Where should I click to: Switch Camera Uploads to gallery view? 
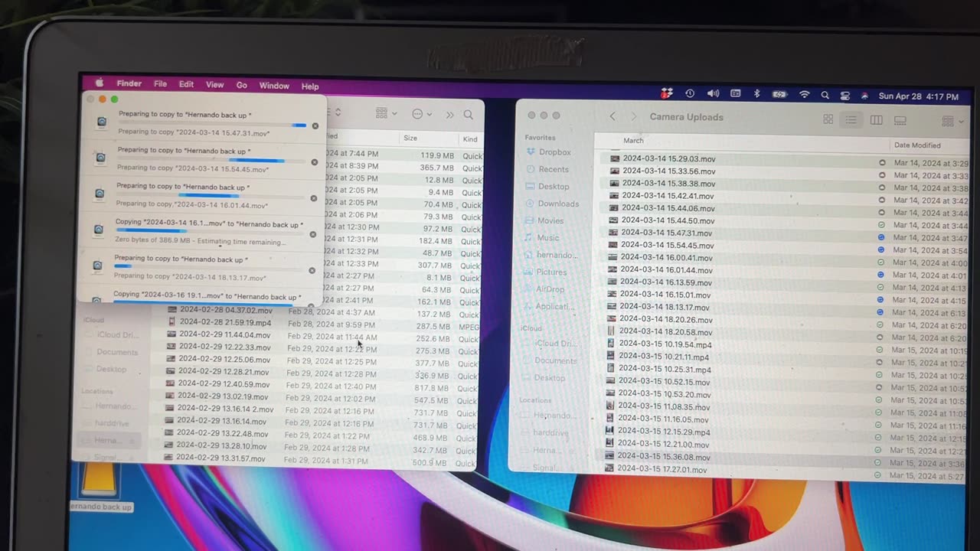click(900, 121)
